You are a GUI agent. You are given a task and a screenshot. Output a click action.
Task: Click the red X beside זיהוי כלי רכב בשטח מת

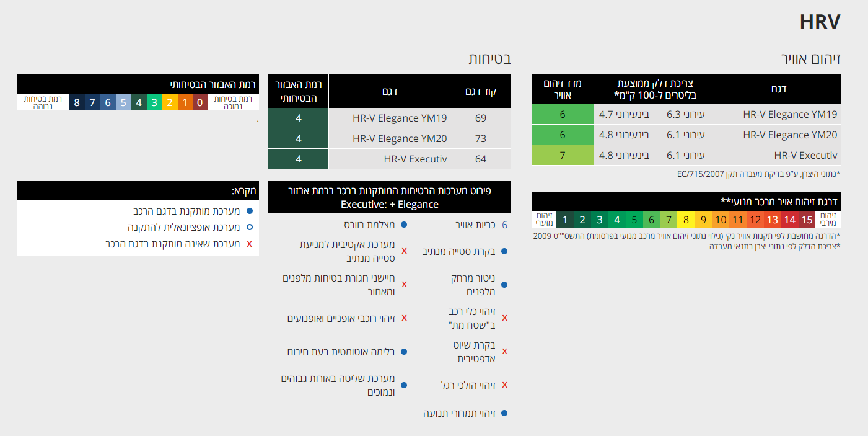point(504,318)
